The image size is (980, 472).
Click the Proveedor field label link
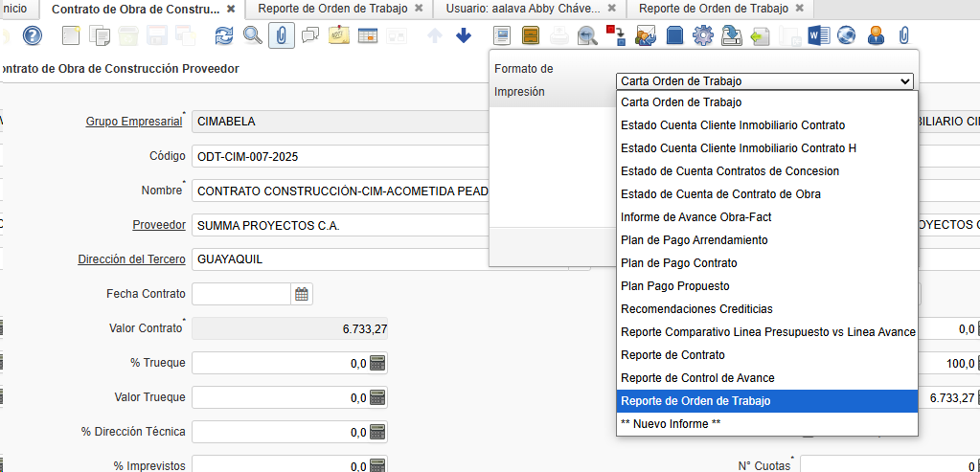[158, 225]
